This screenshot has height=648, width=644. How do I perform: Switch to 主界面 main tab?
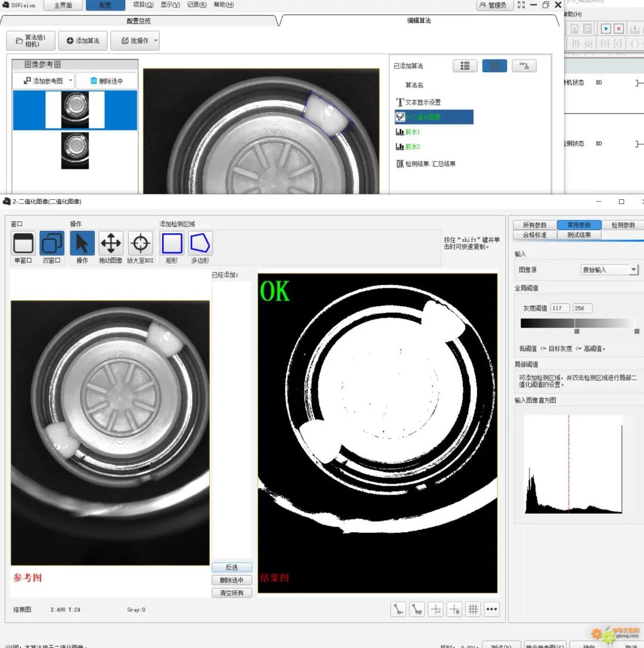[63, 5]
